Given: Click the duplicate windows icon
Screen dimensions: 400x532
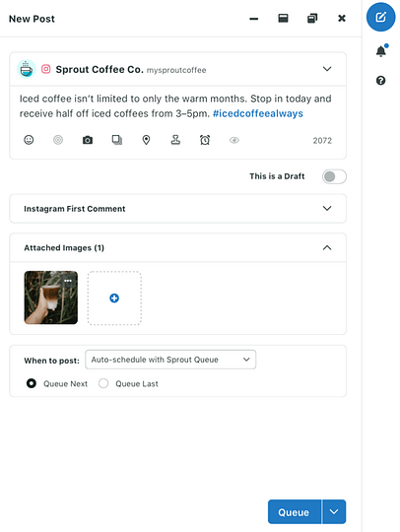Looking at the screenshot, I should tap(312, 19).
